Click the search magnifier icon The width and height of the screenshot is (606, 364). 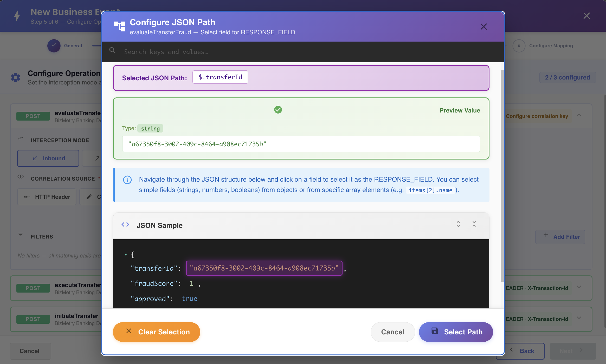tap(112, 50)
